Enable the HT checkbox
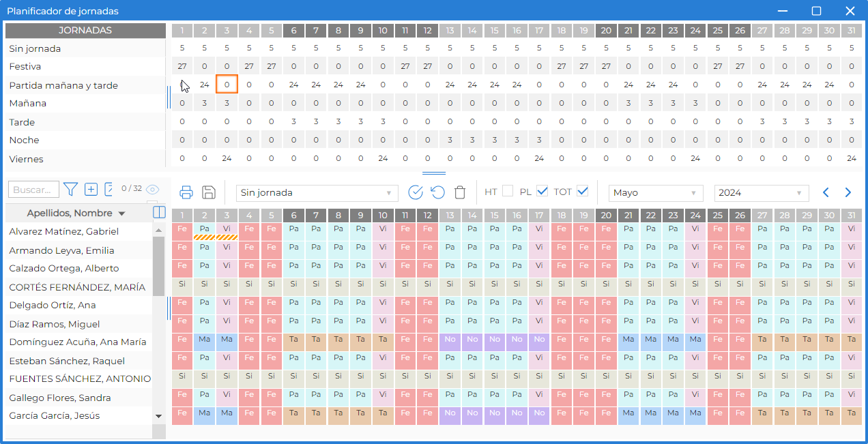 pyautogui.click(x=508, y=192)
